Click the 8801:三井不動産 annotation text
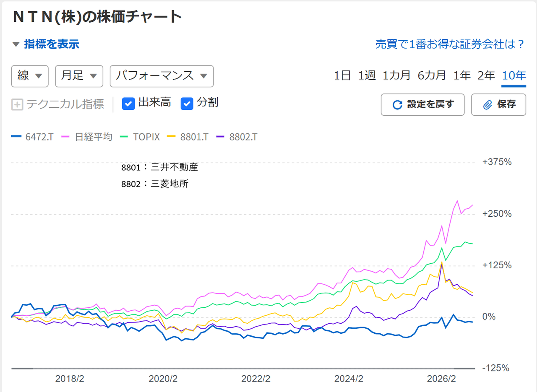The width and height of the screenshot is (537, 392). click(x=159, y=167)
